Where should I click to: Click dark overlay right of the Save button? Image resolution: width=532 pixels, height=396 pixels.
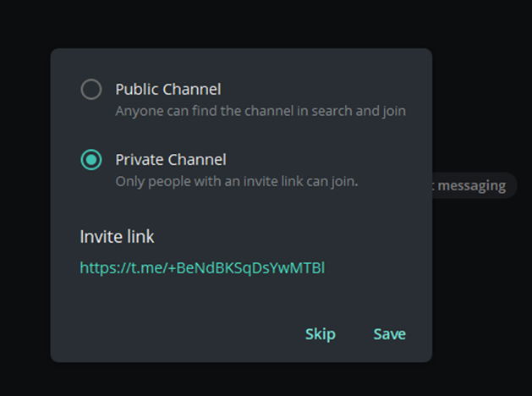point(482,334)
